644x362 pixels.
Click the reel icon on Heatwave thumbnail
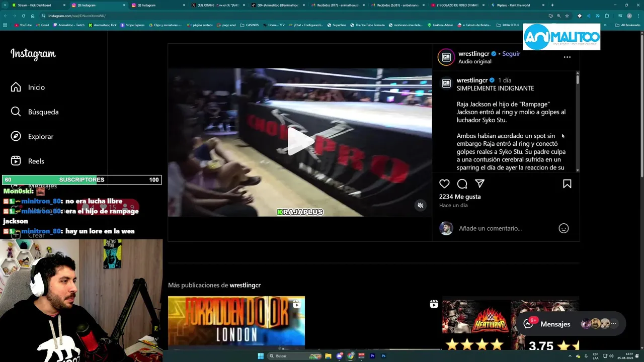tap(434, 304)
